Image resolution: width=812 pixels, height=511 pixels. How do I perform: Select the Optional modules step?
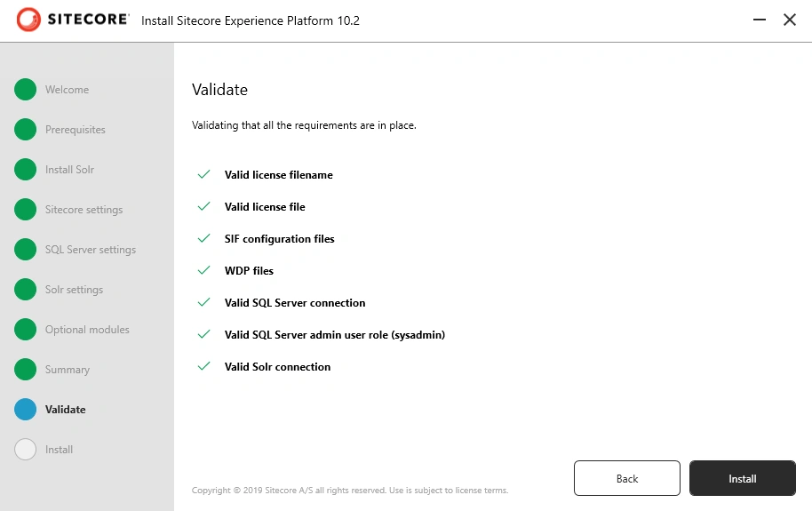[87, 329]
